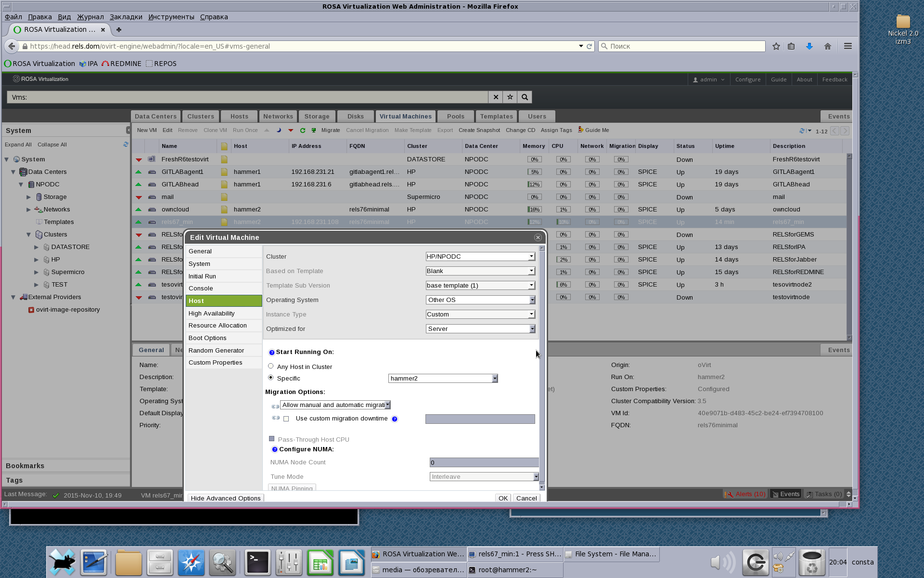
Task: Open the Hosts main tab
Action: tap(239, 117)
